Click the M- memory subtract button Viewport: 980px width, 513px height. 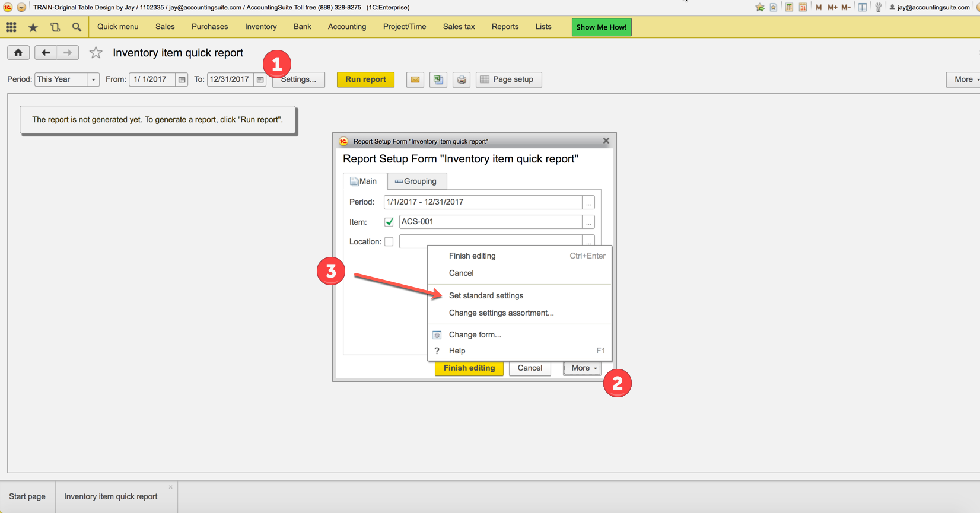click(846, 7)
